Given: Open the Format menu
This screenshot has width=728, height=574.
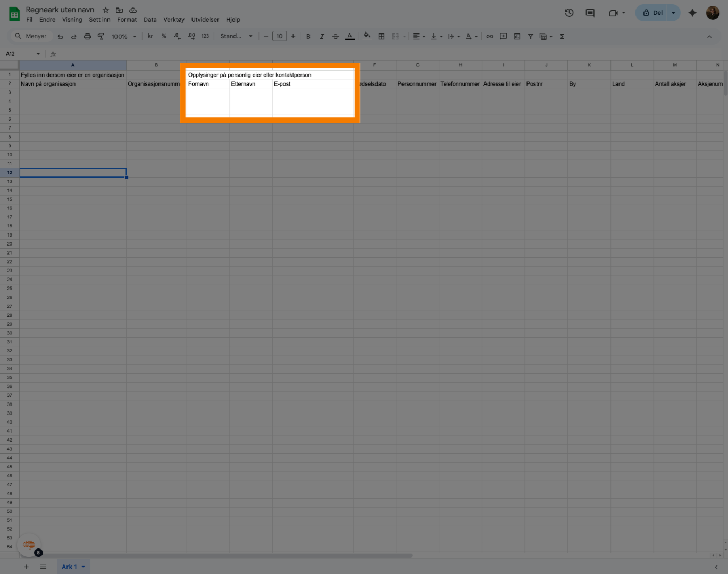Looking at the screenshot, I should 127,20.
